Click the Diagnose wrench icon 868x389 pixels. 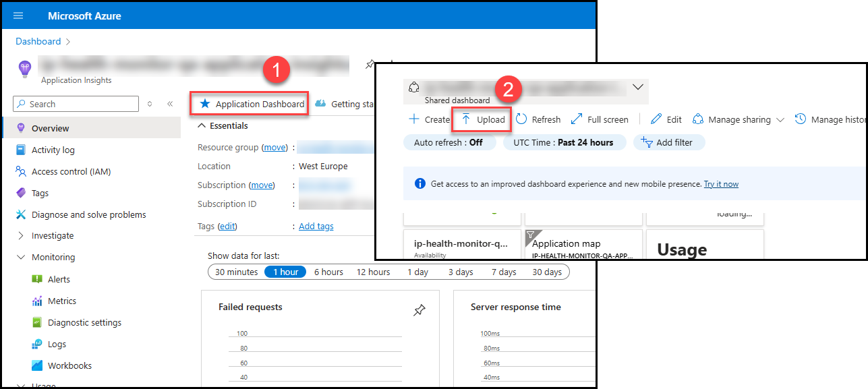point(20,214)
